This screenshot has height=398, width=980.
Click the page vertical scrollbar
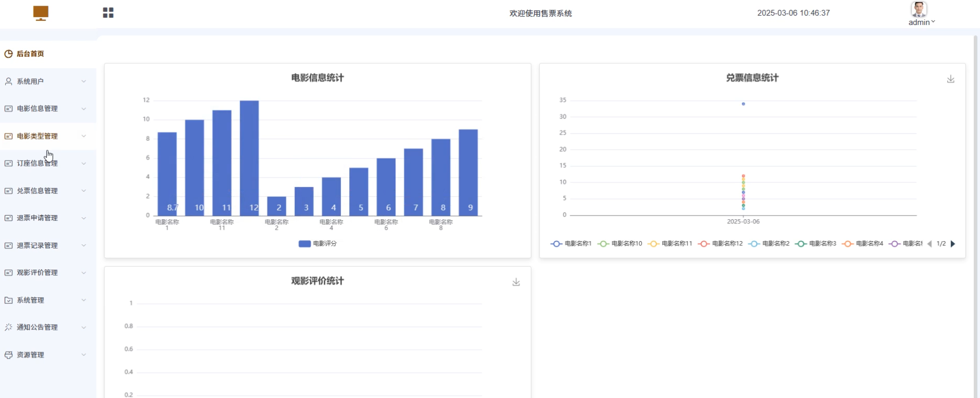(x=976, y=217)
